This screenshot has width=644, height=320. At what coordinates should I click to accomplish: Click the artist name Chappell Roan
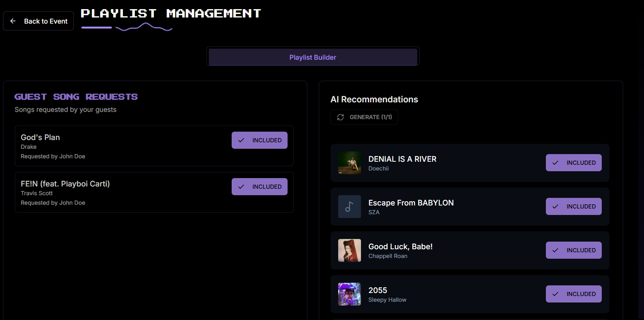coord(388,256)
